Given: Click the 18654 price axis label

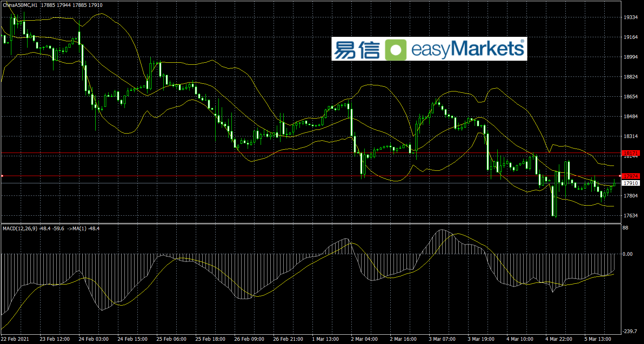Looking at the screenshot, I should coord(631,97).
